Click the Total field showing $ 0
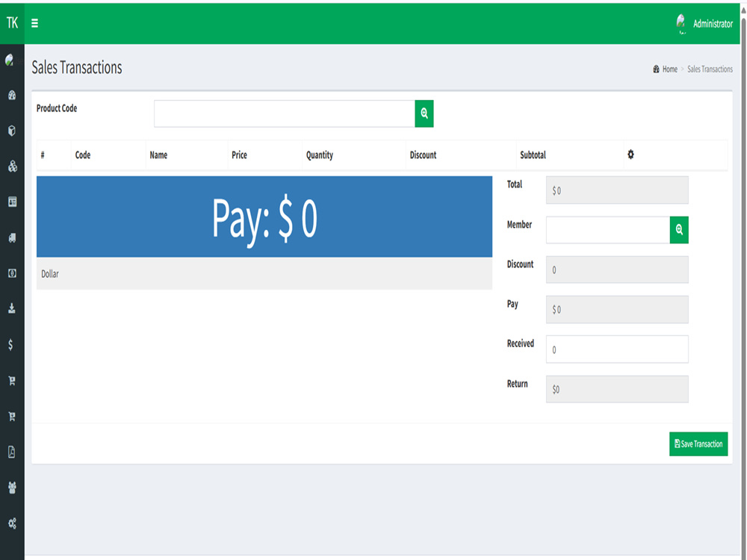The image size is (747, 560). [617, 190]
